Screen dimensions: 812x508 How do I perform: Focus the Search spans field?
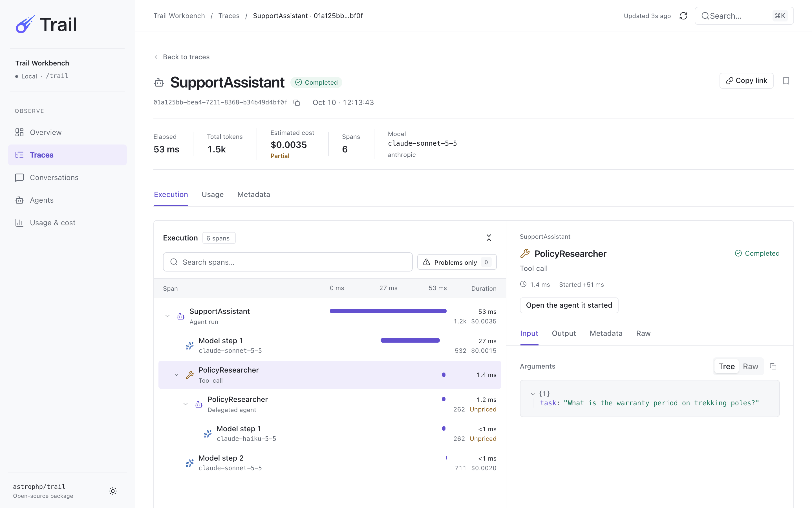click(x=288, y=262)
